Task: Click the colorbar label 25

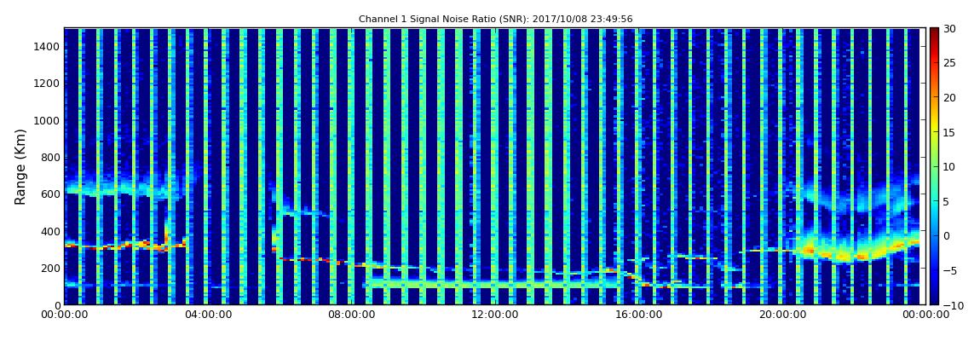Action: [x=950, y=63]
